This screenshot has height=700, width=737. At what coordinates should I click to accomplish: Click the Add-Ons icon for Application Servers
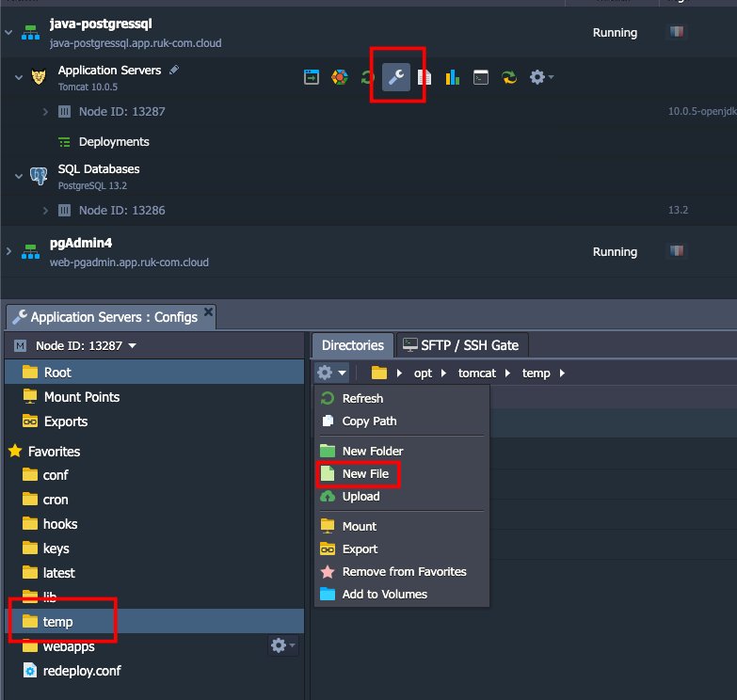pos(340,76)
